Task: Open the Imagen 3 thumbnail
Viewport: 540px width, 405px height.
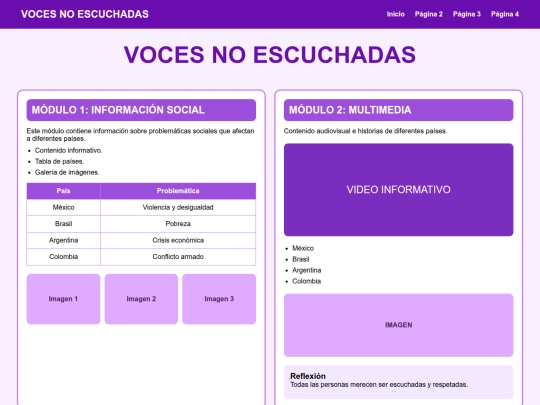Action: click(x=219, y=299)
